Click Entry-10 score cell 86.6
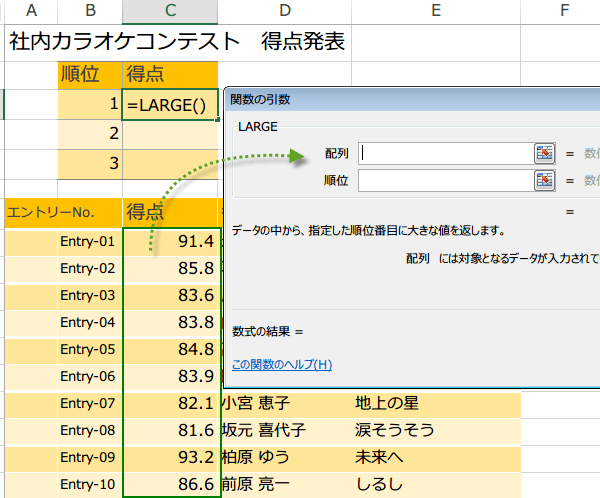This screenshot has height=498, width=600. 170,484
